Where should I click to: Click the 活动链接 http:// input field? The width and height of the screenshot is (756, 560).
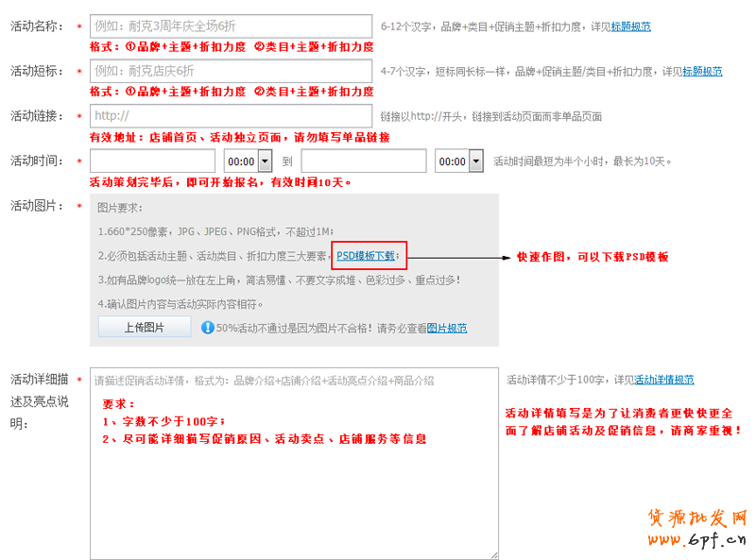coord(231,116)
